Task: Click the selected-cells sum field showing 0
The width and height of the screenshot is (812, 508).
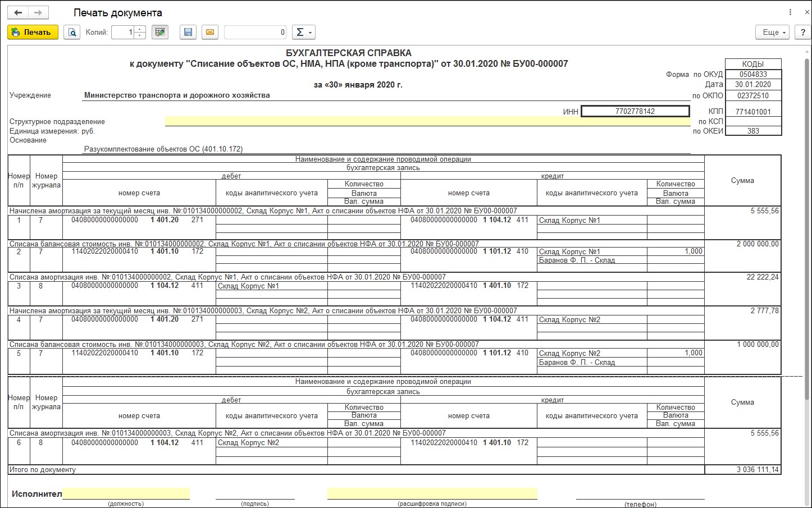Action: click(x=256, y=33)
